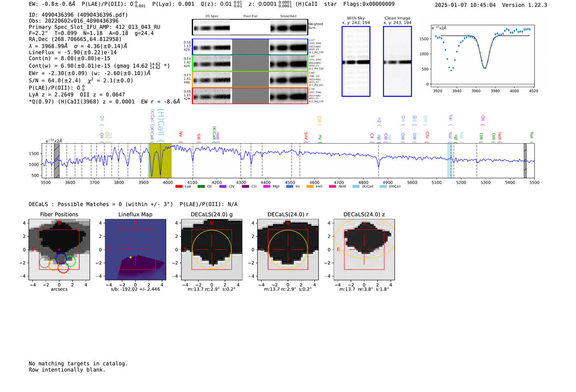Click the Obs: 20220602v016_4090436396 line
Screen dimensions: 576x392
[x=74, y=21]
